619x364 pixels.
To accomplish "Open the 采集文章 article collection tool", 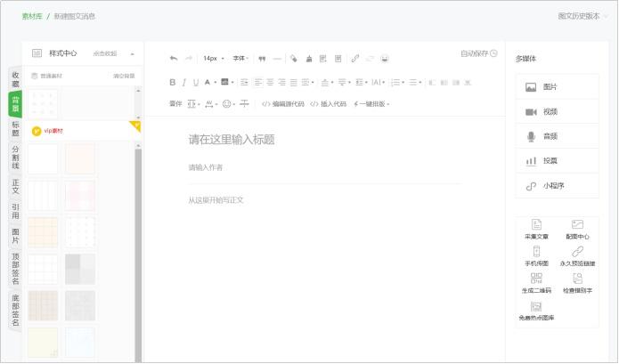I will click(x=536, y=230).
